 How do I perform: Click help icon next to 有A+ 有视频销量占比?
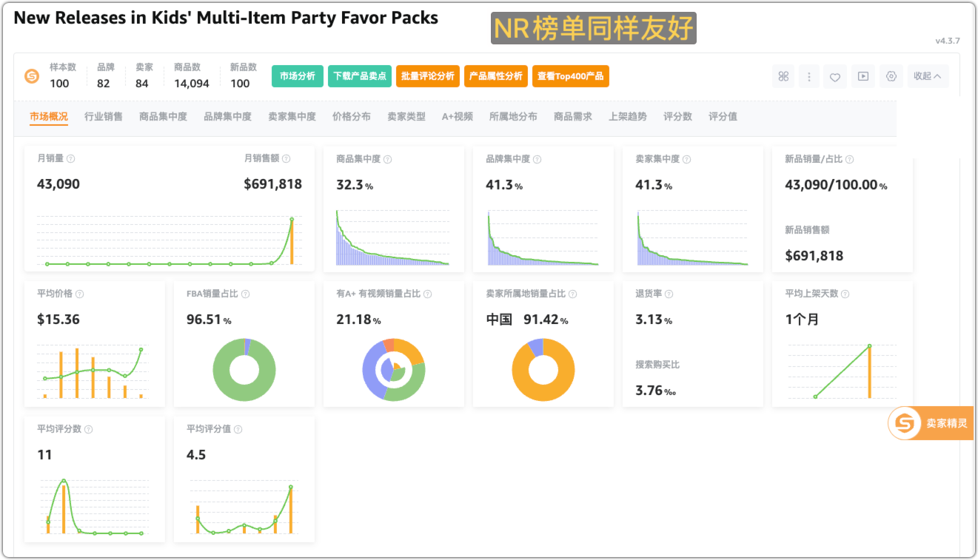tap(428, 294)
